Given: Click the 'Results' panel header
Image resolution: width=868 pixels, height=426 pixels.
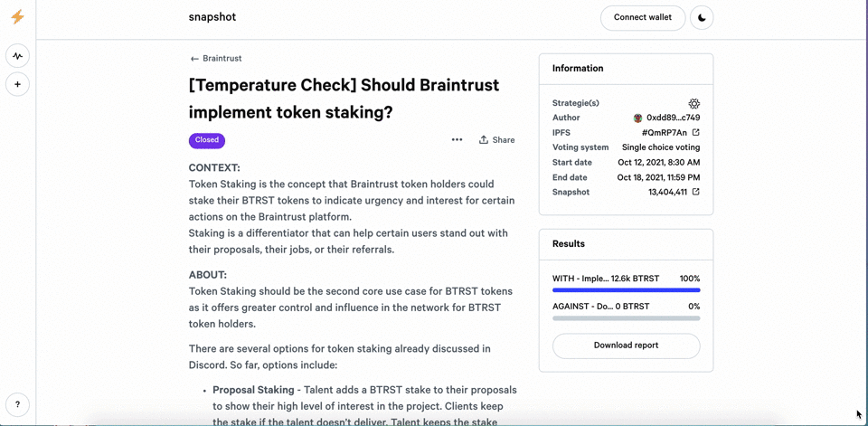Looking at the screenshot, I should (x=569, y=243).
